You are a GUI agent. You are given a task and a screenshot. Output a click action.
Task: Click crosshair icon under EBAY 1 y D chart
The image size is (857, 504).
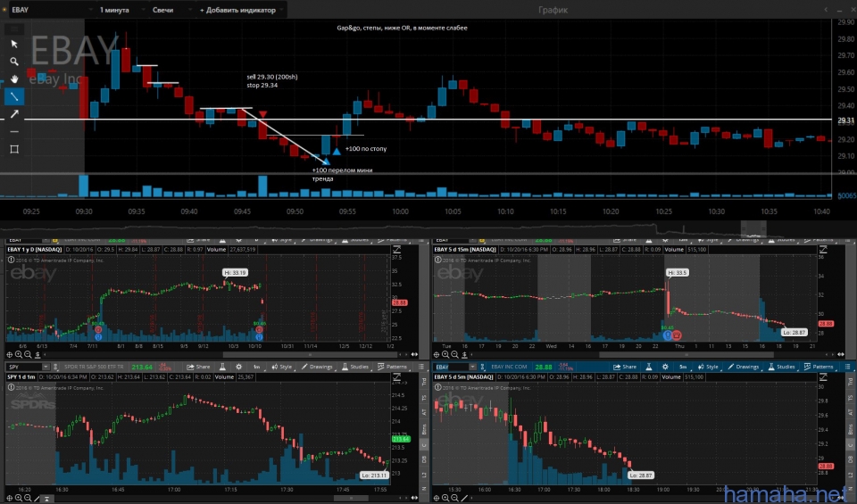[x=10, y=354]
